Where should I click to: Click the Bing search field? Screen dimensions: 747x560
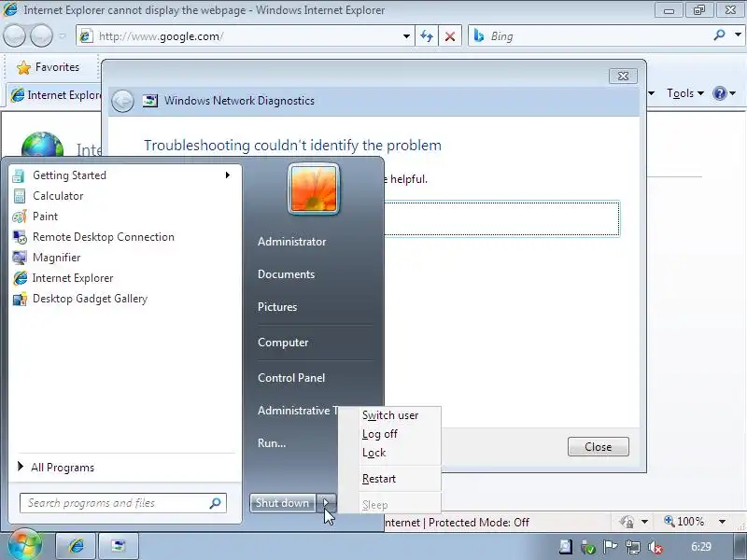[x=591, y=36]
